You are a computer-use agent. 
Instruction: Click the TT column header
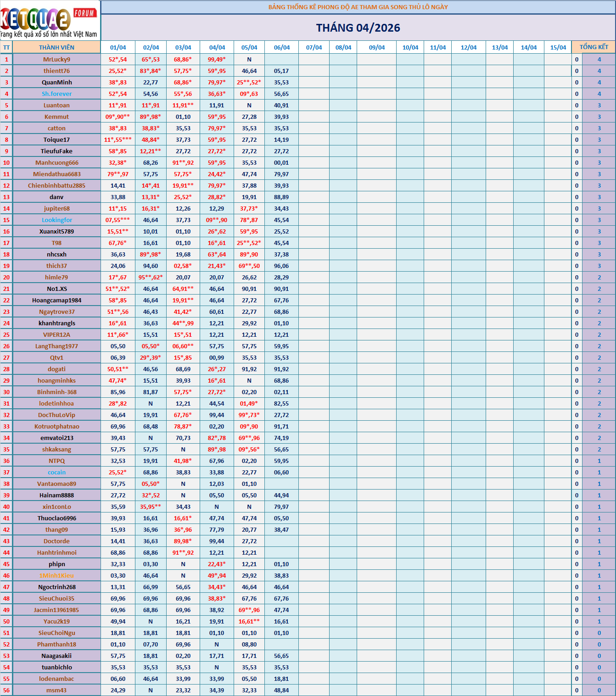(x=6, y=47)
